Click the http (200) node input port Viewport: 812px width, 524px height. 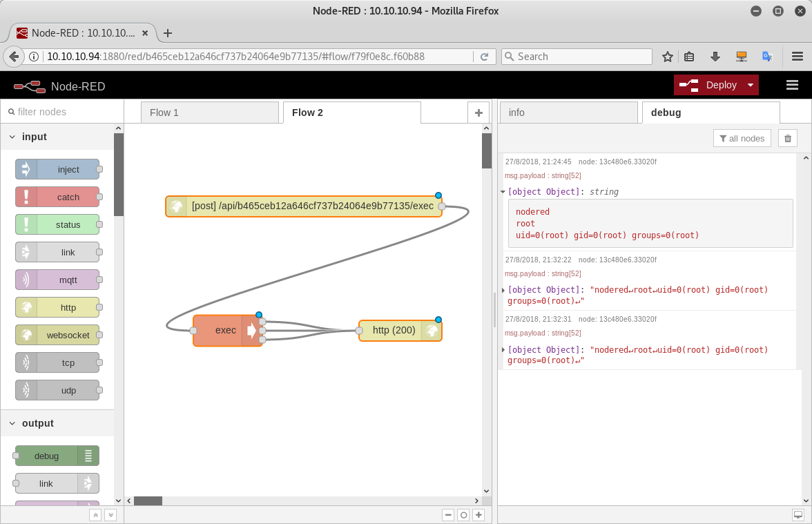pyautogui.click(x=359, y=330)
